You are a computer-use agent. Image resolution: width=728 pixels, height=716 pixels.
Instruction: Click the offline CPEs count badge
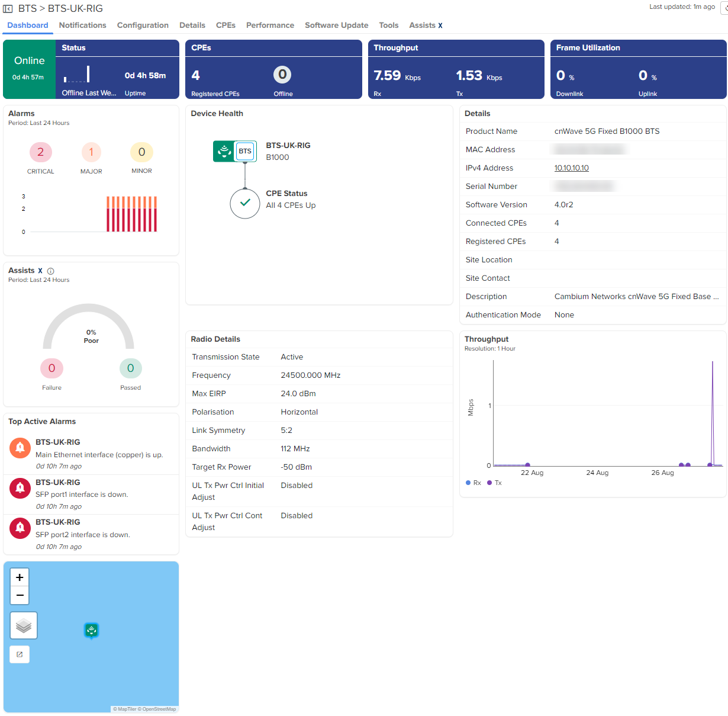pyautogui.click(x=282, y=75)
